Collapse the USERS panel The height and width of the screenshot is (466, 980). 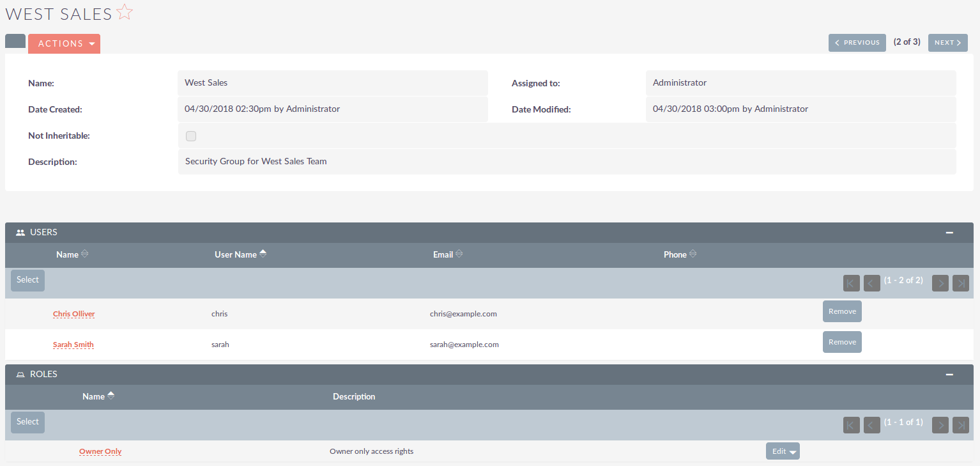(x=949, y=232)
